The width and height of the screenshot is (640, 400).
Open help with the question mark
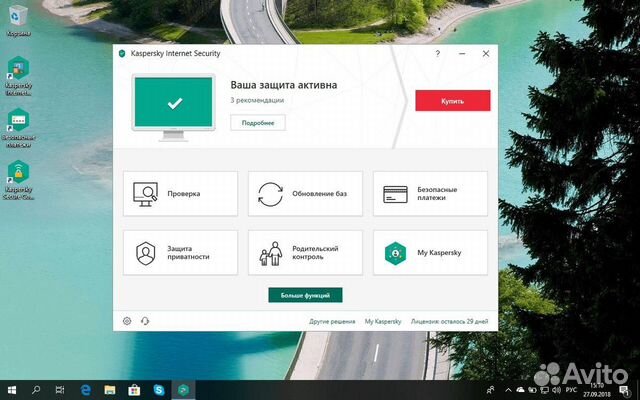pyautogui.click(x=438, y=53)
